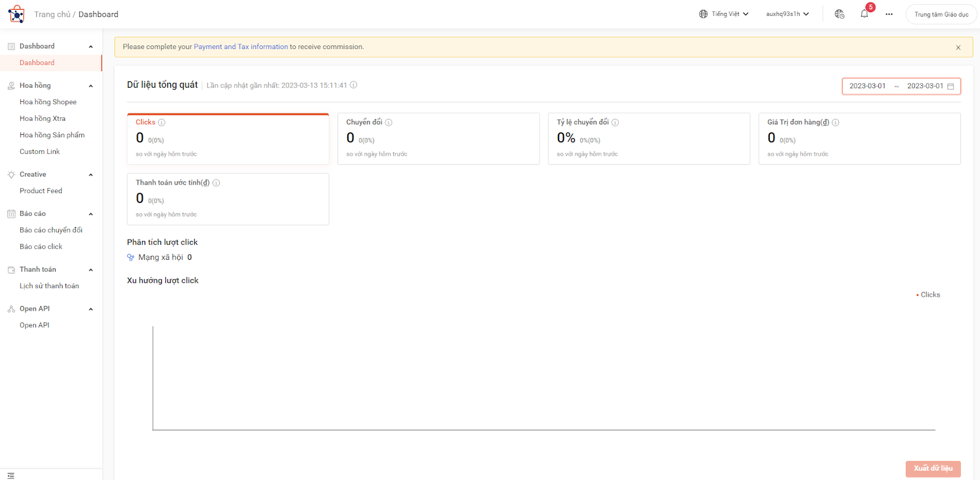Dismiss the payment information banner
Viewport: 980px width, 480px height.
[x=958, y=47]
